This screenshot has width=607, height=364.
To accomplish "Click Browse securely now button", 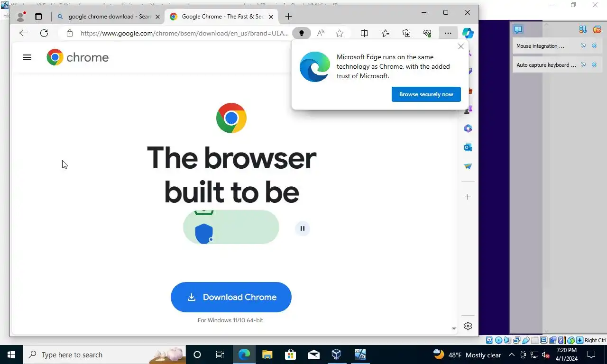I will click(426, 94).
